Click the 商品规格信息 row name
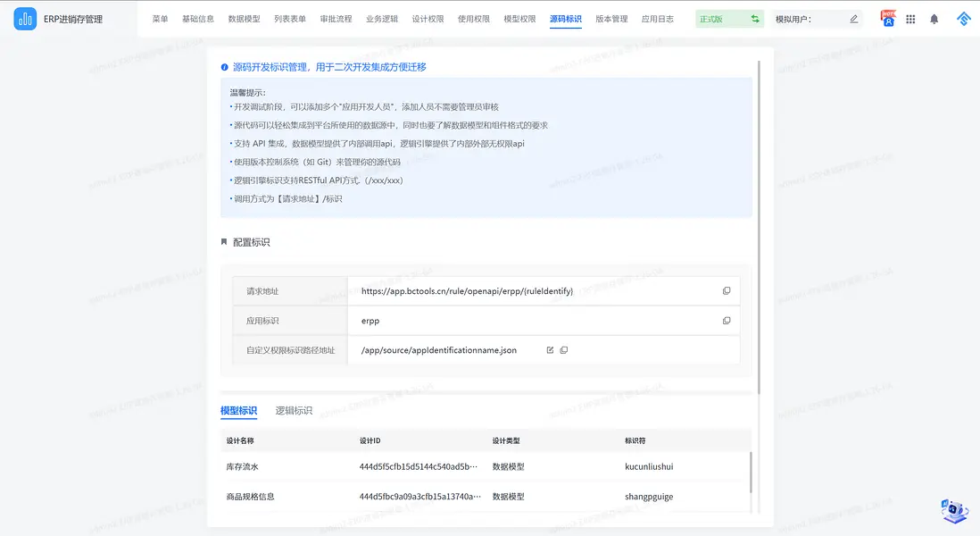980x536 pixels. [250, 497]
